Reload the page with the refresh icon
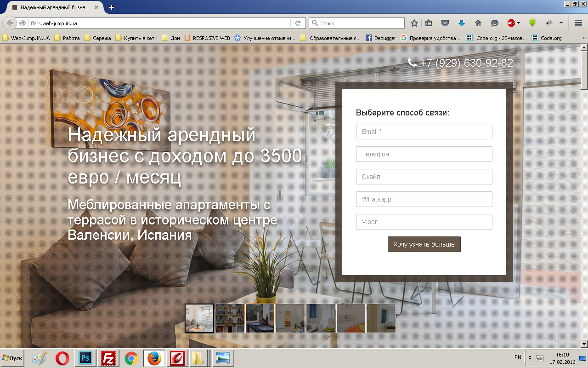The width and height of the screenshot is (588, 368). tap(298, 23)
